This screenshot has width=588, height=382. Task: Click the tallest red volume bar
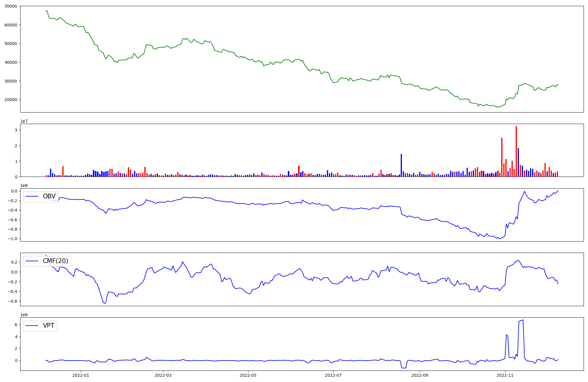pyautogui.click(x=516, y=151)
